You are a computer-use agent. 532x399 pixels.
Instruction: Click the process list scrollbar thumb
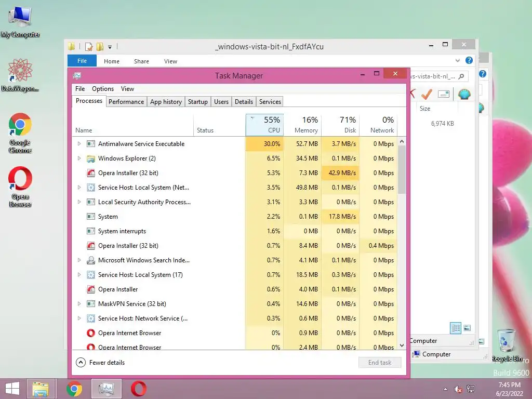click(402, 170)
